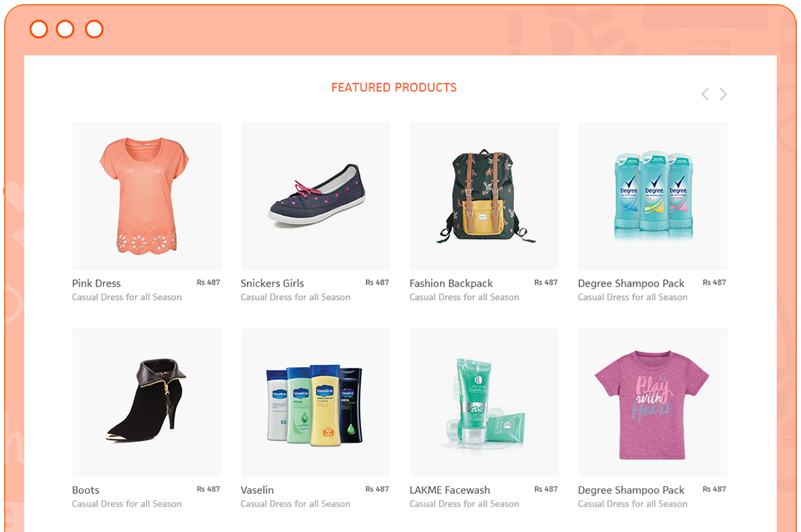Open the Snickers Girls shoe image
Viewport: 801px width, 532px height.
click(x=316, y=196)
